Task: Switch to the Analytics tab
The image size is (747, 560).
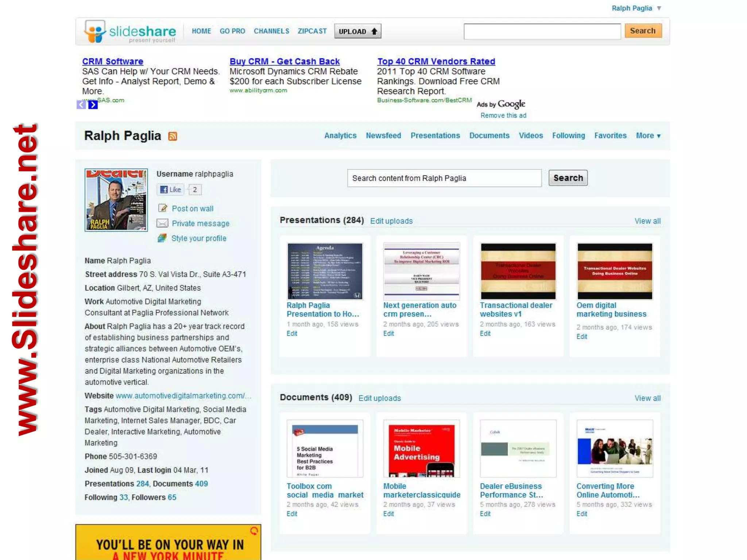Action: point(340,136)
